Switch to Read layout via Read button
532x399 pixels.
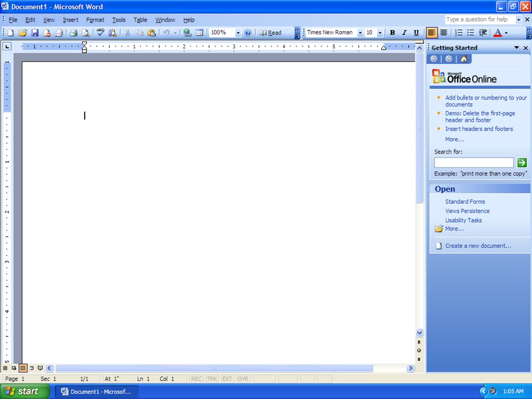pos(270,33)
